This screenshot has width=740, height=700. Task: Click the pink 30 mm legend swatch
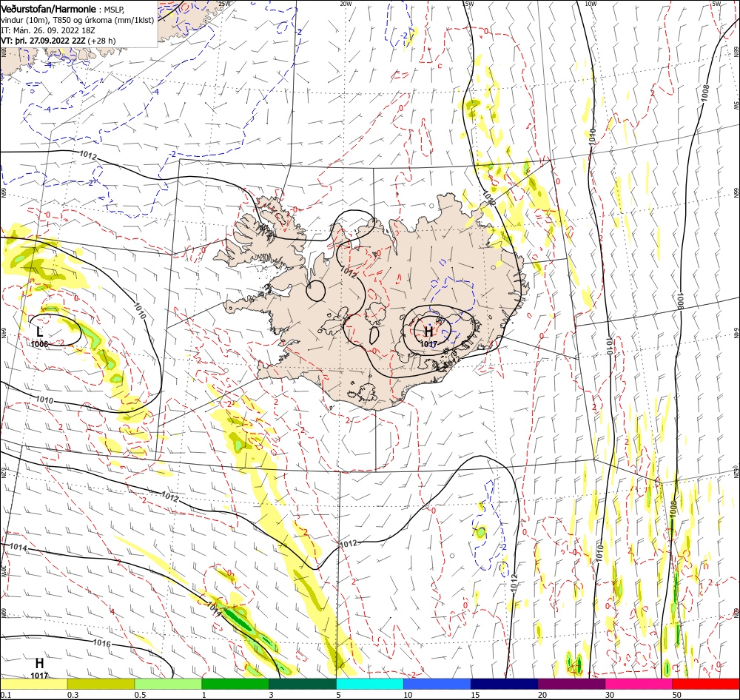(639, 684)
